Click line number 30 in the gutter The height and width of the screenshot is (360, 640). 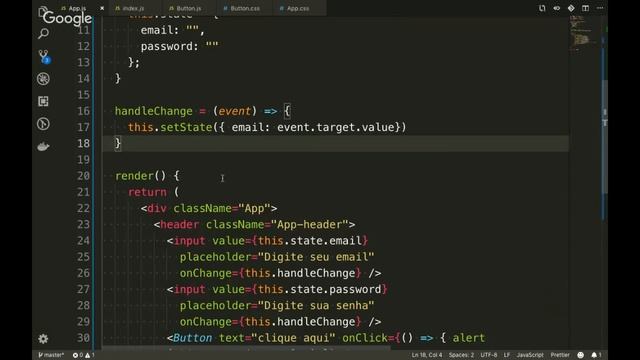tap(83, 338)
